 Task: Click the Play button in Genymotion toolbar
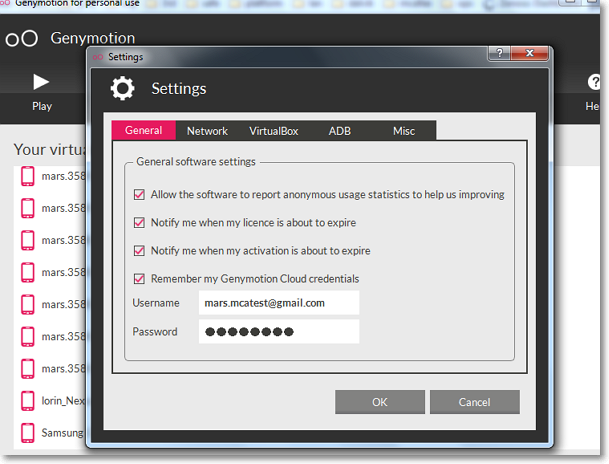click(41, 92)
